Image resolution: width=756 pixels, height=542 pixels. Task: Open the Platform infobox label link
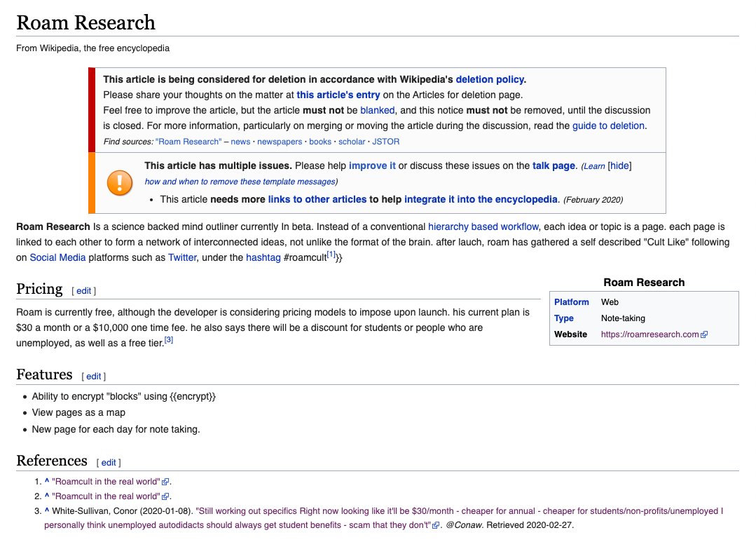[x=571, y=302]
